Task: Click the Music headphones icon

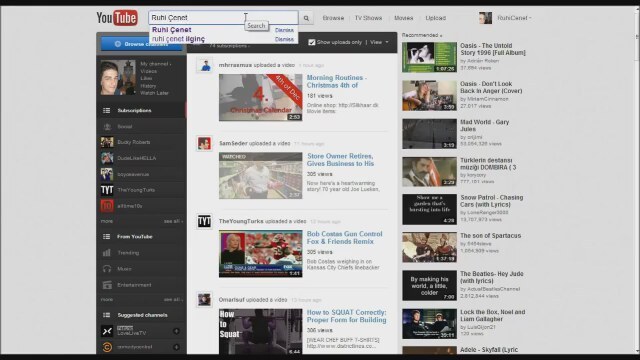Action: [107, 269]
